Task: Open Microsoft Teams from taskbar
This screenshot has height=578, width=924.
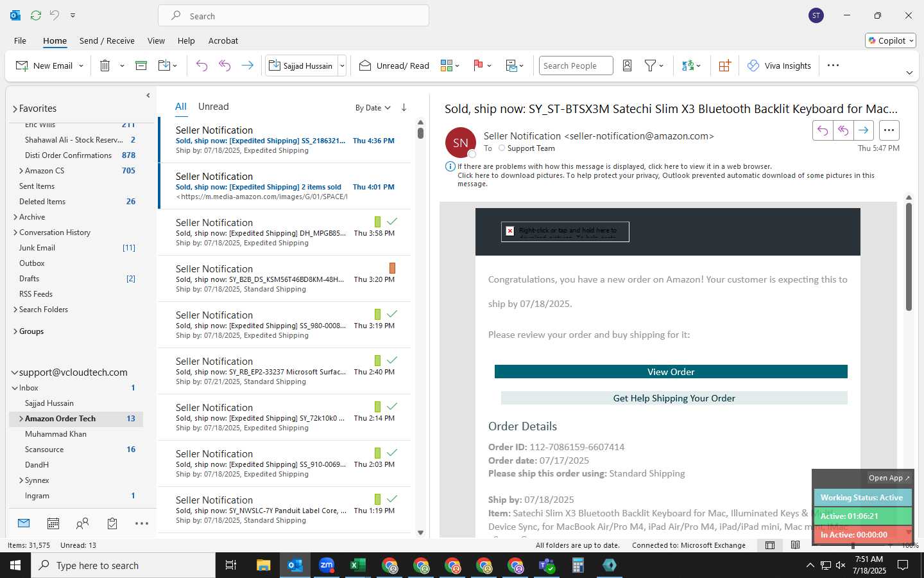Action: 546,565
